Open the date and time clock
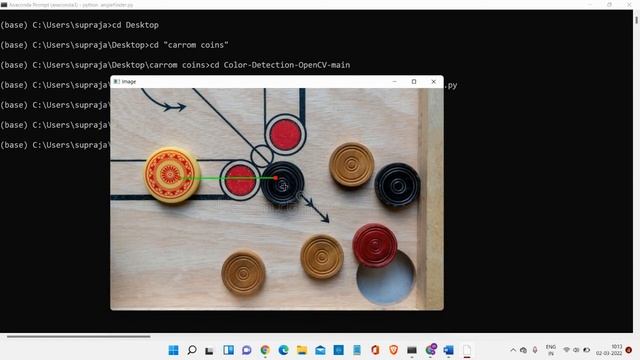The height and width of the screenshot is (360, 640). point(609,350)
